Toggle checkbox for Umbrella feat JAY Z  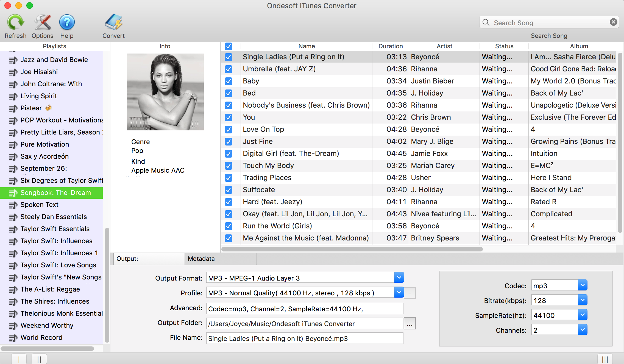pos(228,69)
